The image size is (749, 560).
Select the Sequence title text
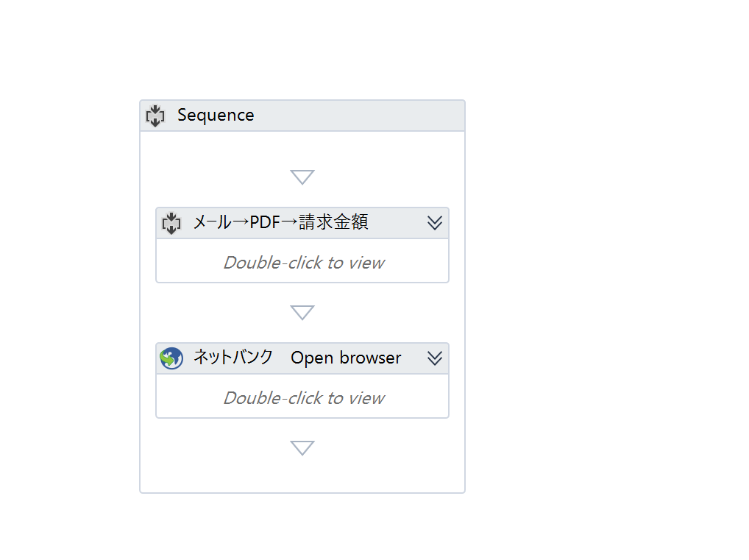tap(216, 115)
